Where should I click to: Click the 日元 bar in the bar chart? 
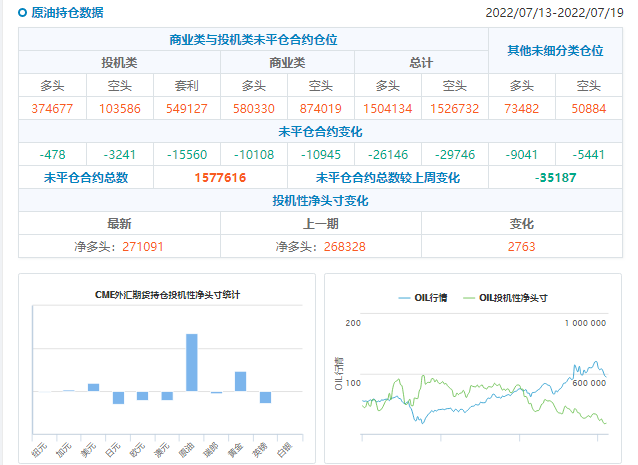[x=118, y=397]
